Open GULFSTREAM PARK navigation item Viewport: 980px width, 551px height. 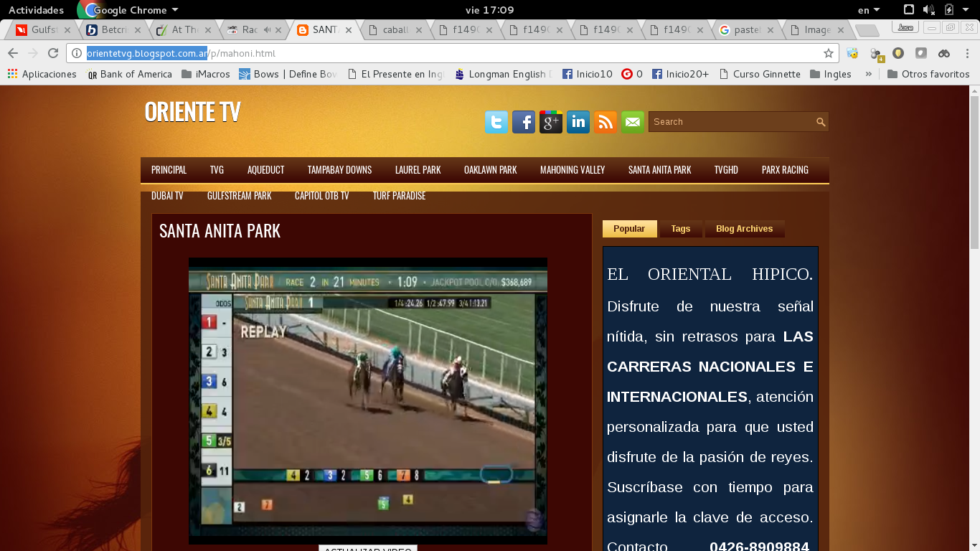239,196
